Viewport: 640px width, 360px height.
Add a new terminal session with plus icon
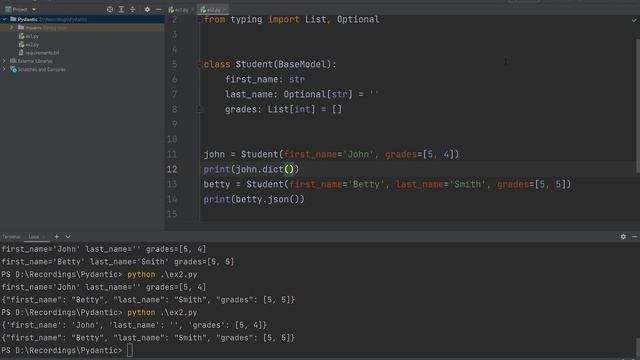(x=57, y=237)
